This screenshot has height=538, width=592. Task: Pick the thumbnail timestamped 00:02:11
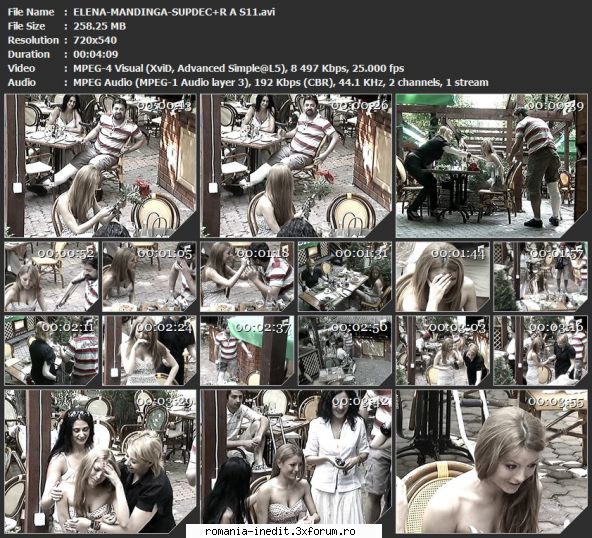51,350
